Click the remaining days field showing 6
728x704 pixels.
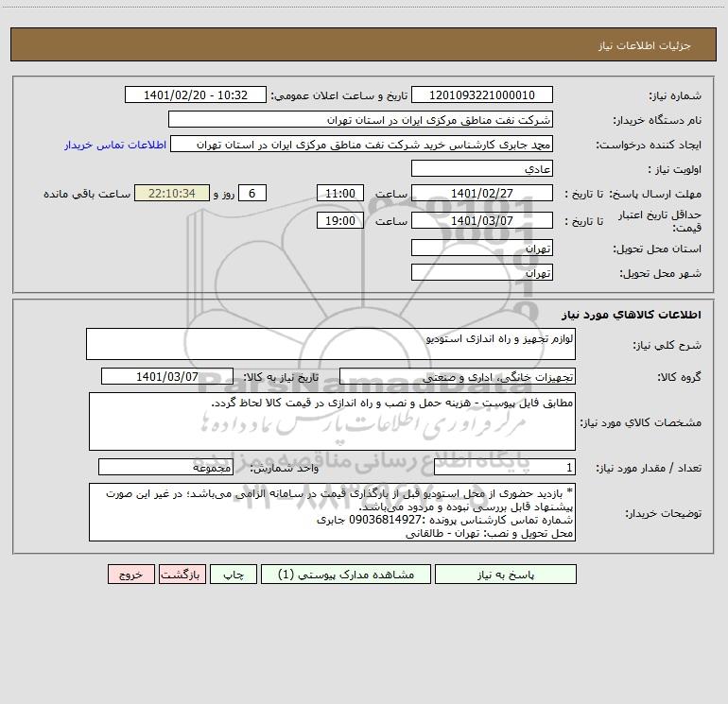(252, 193)
